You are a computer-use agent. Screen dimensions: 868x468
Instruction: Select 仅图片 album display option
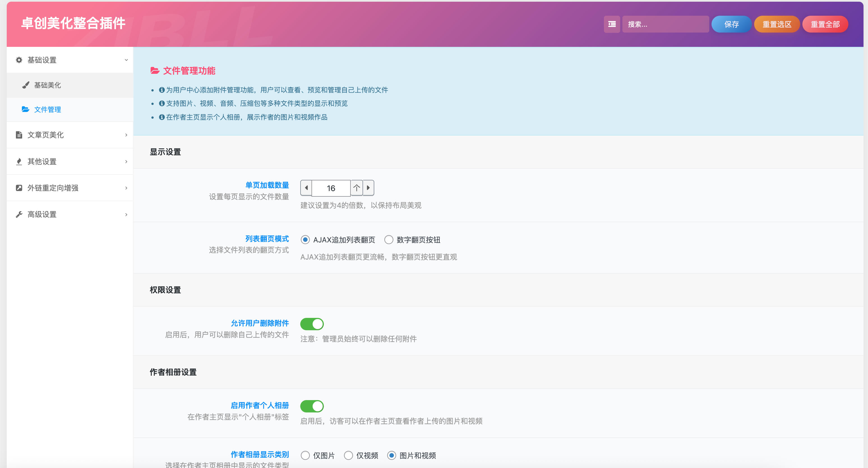coord(305,456)
